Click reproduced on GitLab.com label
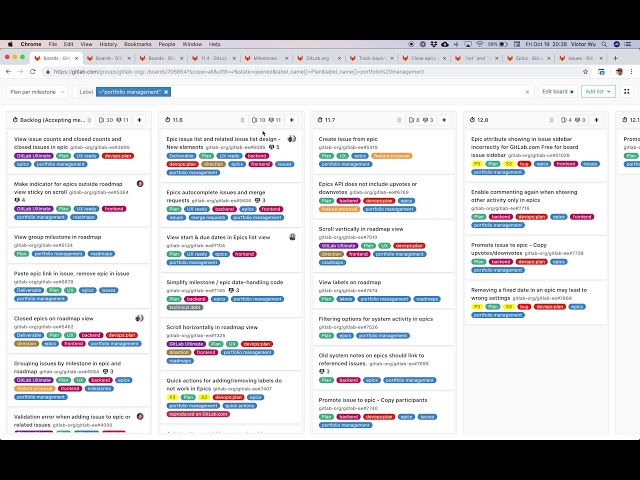640x480 pixels. click(x=198, y=414)
